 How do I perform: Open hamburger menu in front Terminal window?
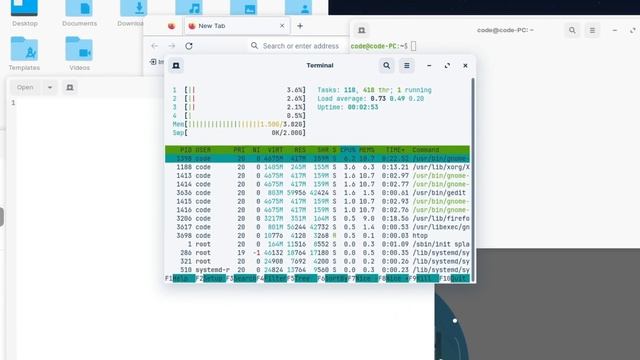tap(407, 65)
